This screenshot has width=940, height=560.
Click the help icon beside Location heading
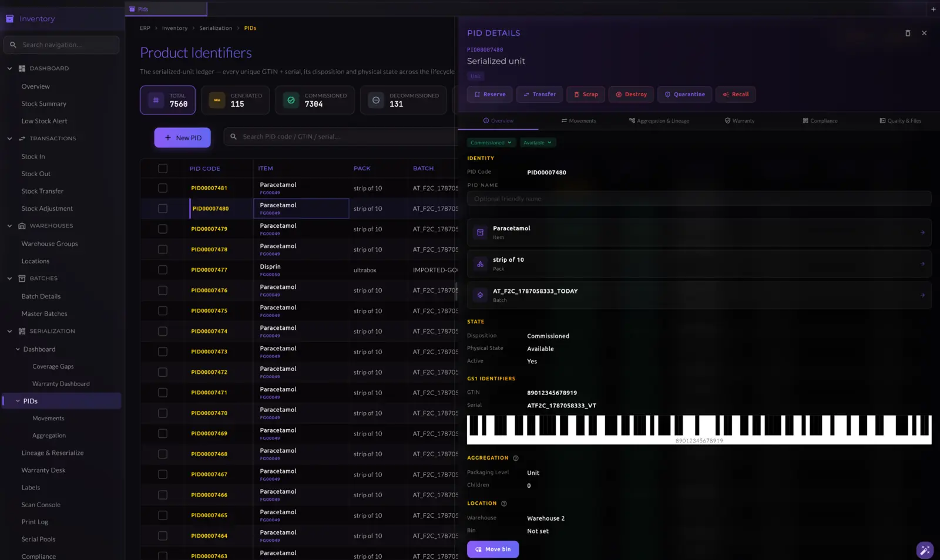tap(504, 504)
